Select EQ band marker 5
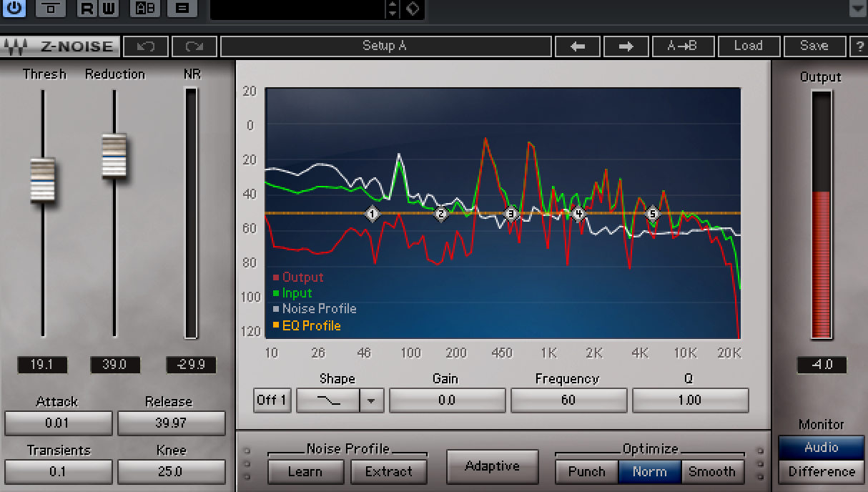Screen dimensions: 868x492 coord(652,213)
